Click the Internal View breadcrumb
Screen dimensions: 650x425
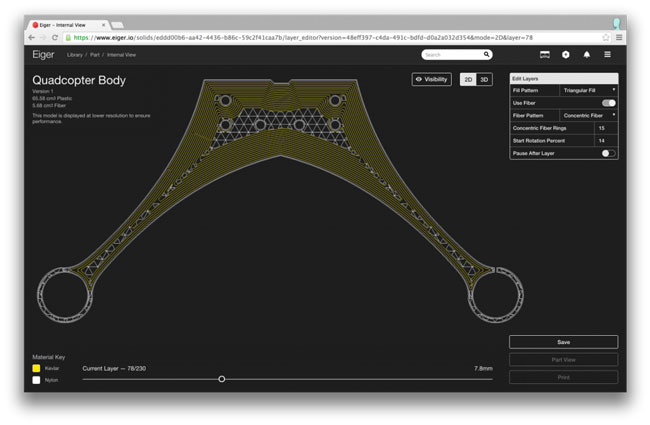point(121,55)
